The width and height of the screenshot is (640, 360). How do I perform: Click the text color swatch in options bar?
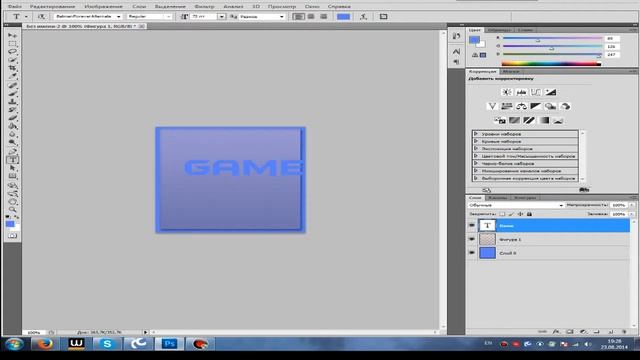tap(343, 16)
